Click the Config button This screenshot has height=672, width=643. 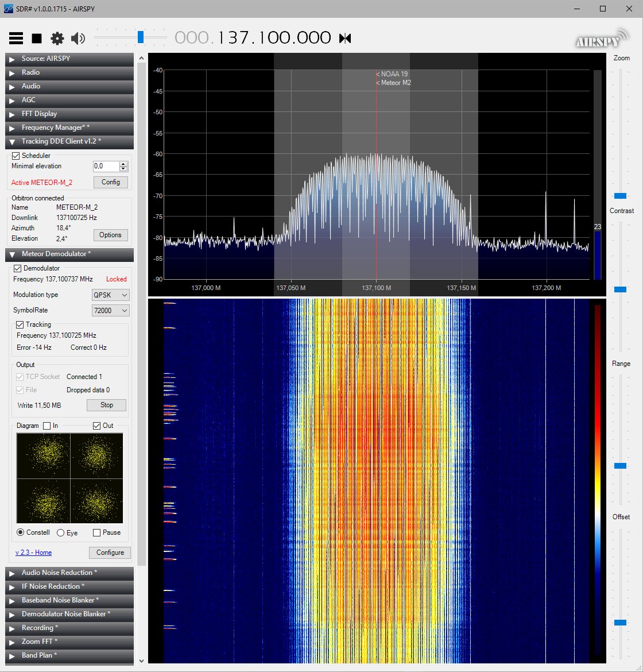pyautogui.click(x=111, y=182)
